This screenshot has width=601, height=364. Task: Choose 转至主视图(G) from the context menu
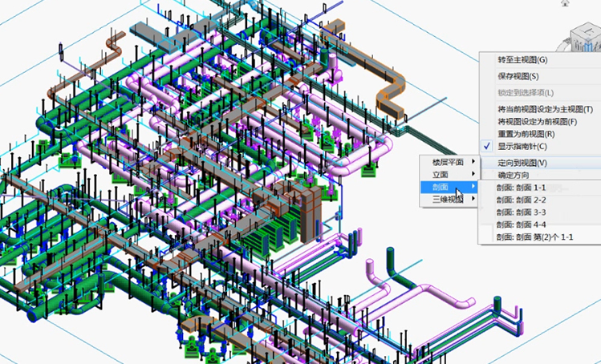(522, 60)
